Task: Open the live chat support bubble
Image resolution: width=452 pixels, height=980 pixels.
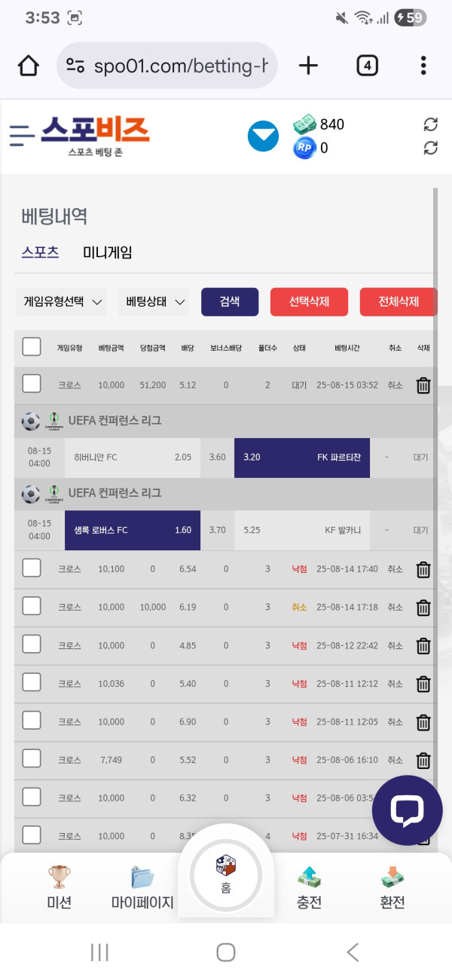Action: coord(407,810)
